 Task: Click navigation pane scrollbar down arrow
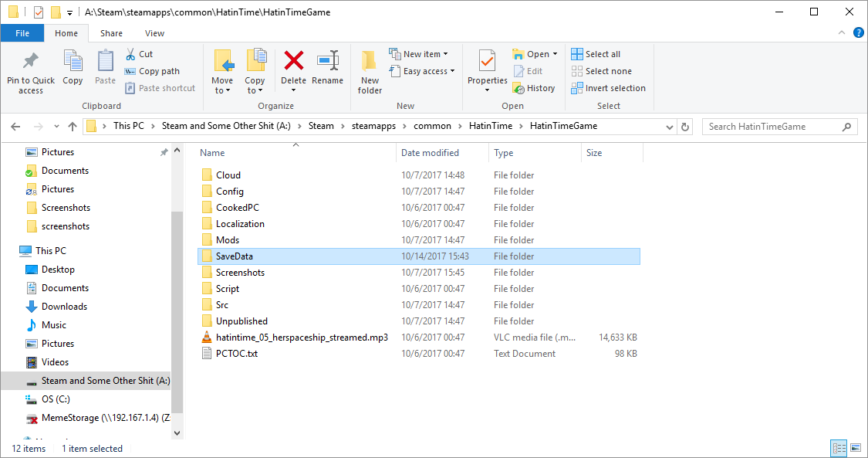click(177, 433)
